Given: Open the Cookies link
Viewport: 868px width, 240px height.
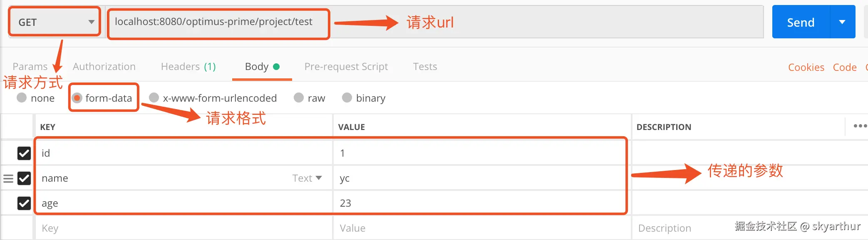Looking at the screenshot, I should pos(806,67).
